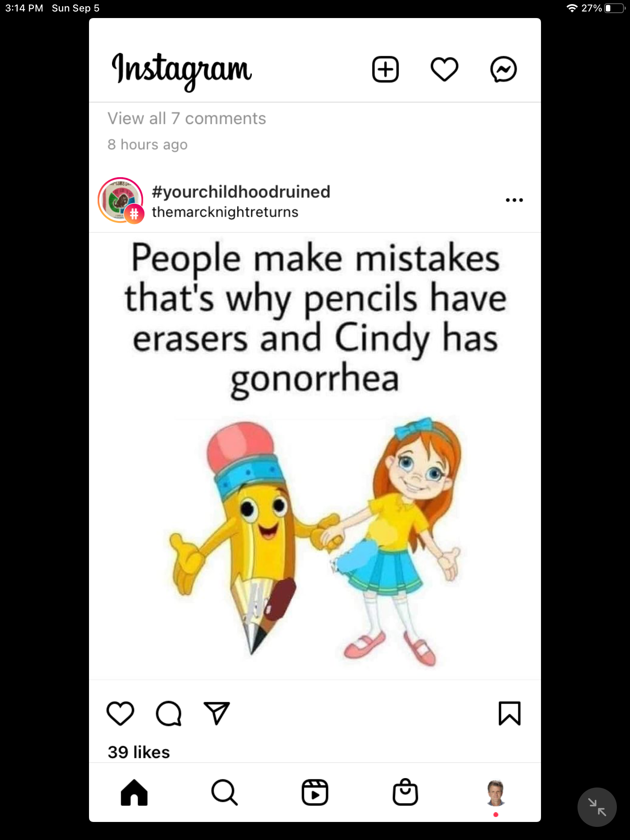The height and width of the screenshot is (840, 630).
Task: Go to the Home tab
Action: (x=134, y=792)
